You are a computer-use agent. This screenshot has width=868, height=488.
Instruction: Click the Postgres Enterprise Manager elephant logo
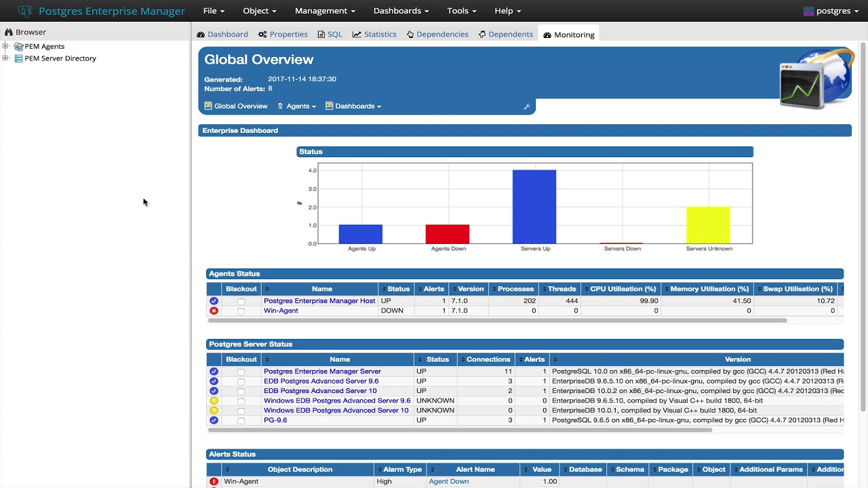[x=25, y=11]
